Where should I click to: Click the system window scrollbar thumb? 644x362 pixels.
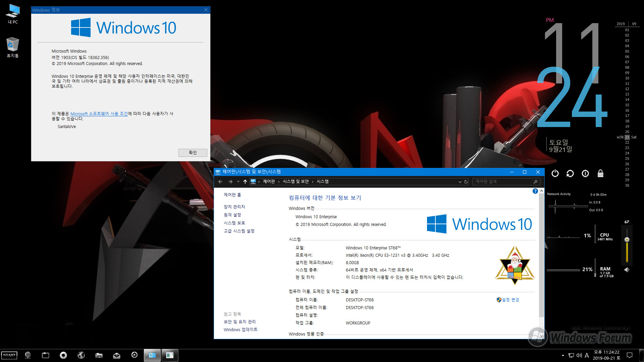click(541, 255)
